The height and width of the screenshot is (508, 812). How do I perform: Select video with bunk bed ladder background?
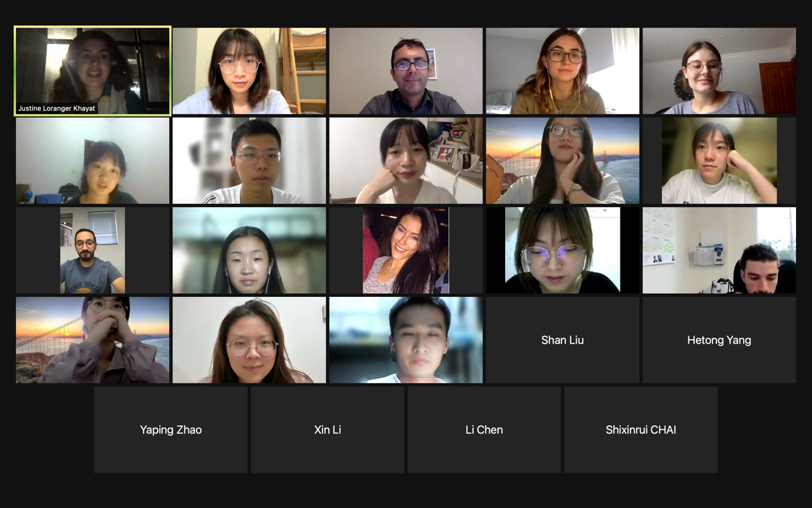[249, 71]
